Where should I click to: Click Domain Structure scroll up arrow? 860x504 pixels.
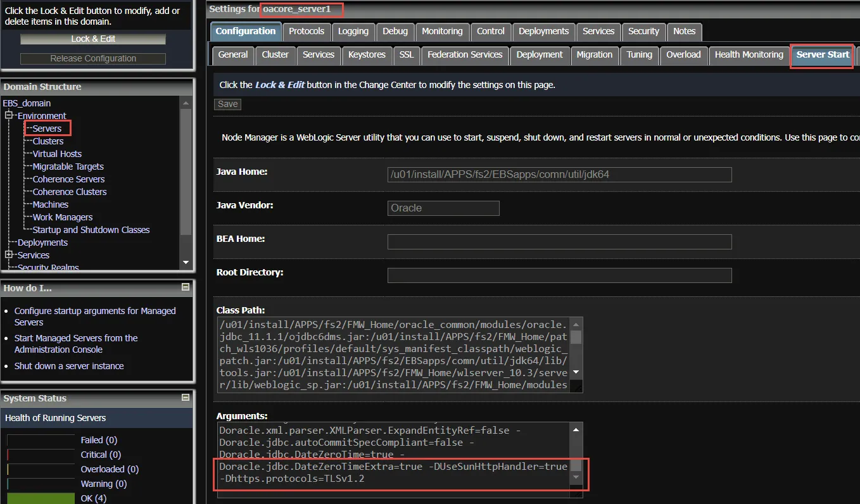click(x=186, y=103)
